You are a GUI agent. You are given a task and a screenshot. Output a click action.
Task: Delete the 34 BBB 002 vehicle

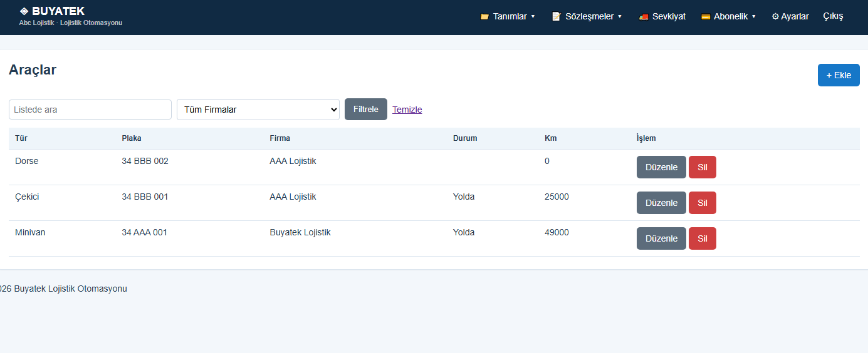click(x=703, y=167)
